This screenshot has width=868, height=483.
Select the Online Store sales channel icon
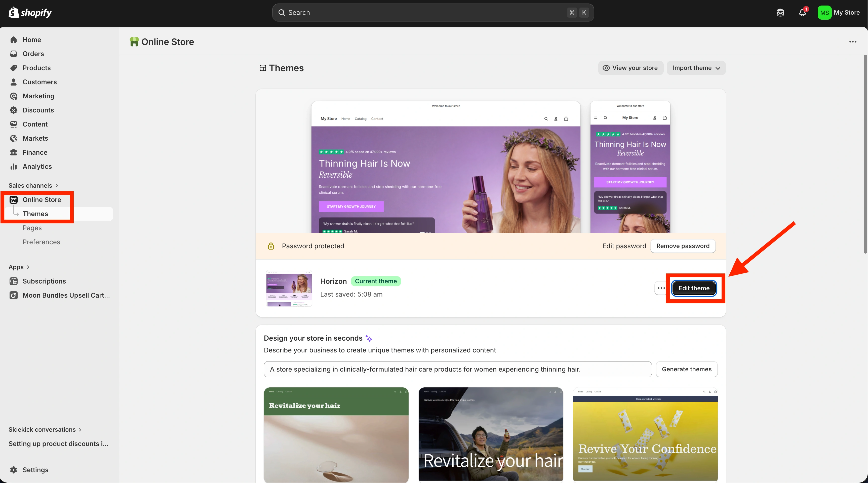pos(14,199)
